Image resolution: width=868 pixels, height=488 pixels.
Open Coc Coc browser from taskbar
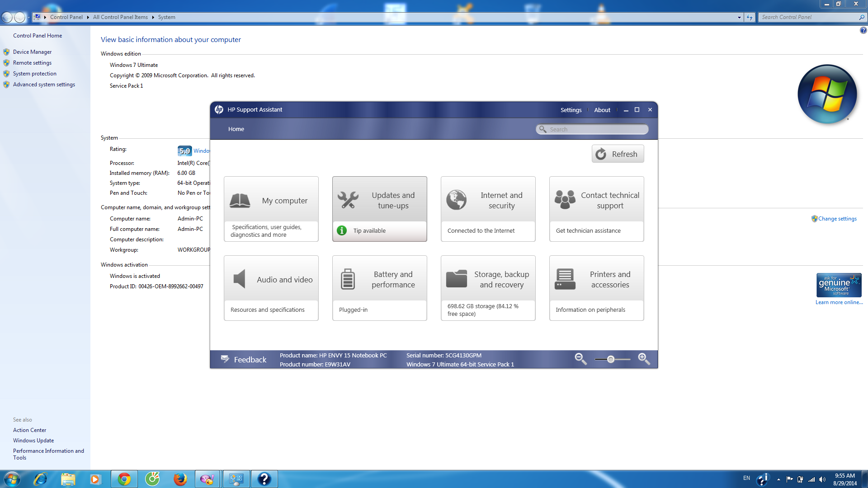click(152, 479)
